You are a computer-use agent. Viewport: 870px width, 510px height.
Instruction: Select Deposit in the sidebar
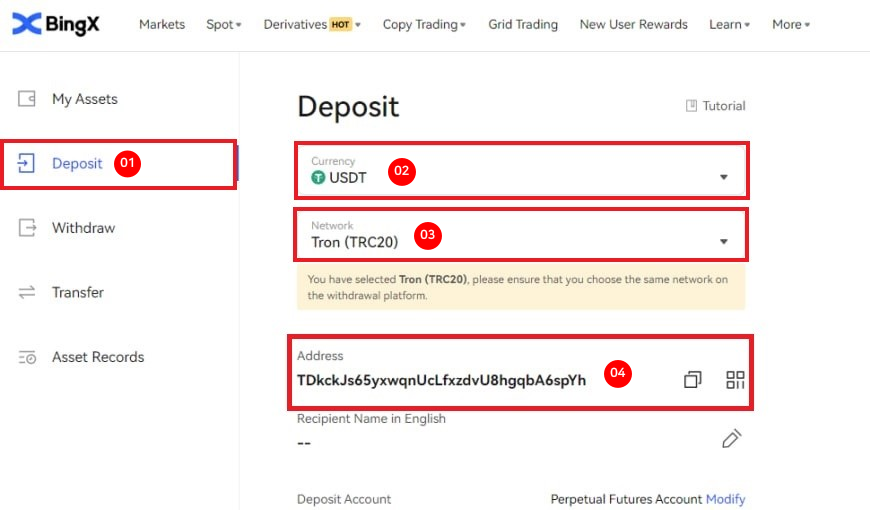[77, 163]
